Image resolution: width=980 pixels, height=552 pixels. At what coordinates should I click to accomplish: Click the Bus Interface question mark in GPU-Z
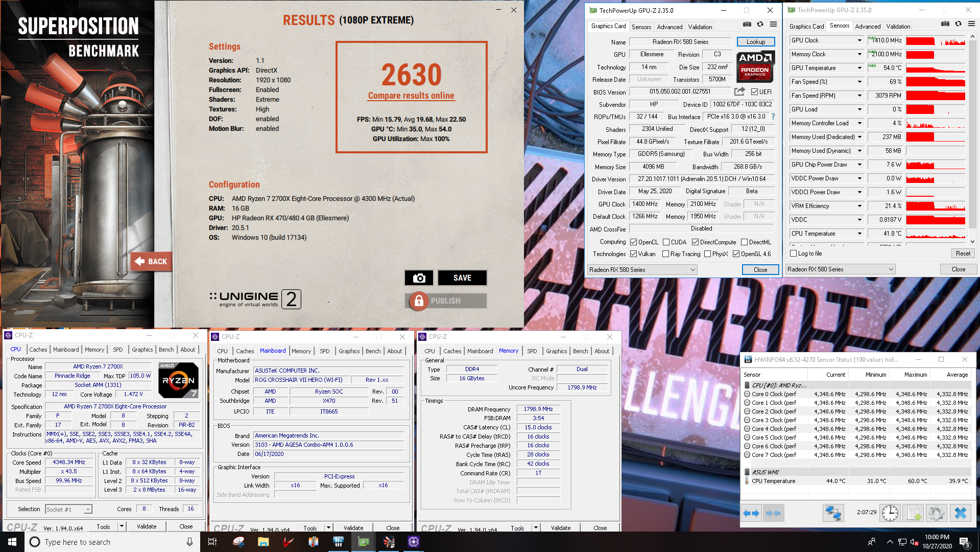(x=773, y=117)
